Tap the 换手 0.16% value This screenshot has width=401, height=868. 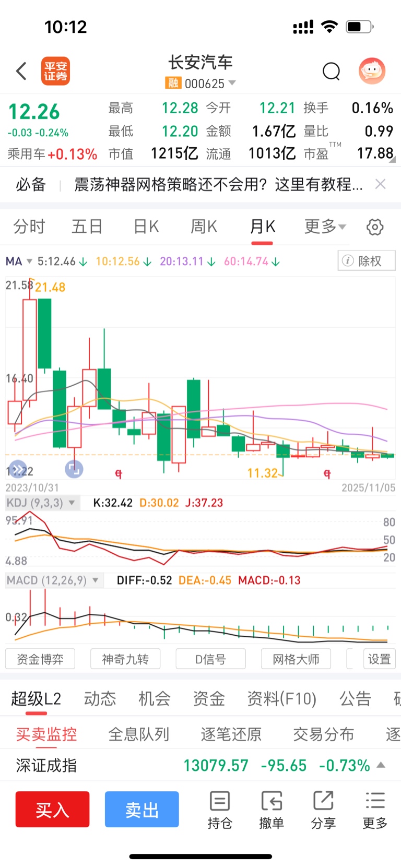point(372,108)
